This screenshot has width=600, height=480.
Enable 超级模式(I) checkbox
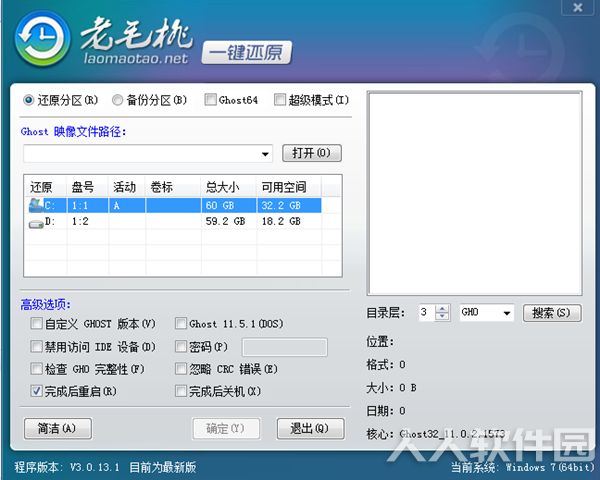click(x=280, y=100)
